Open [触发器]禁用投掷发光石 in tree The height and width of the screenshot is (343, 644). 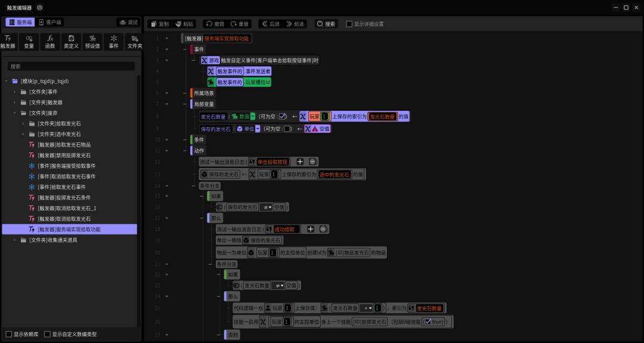tap(64, 155)
